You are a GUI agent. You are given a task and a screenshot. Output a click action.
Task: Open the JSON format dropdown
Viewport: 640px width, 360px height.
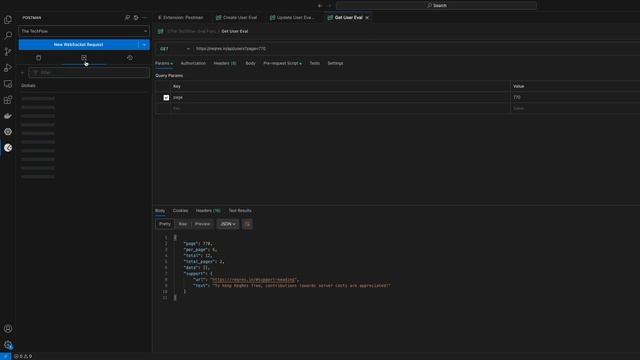(x=228, y=224)
